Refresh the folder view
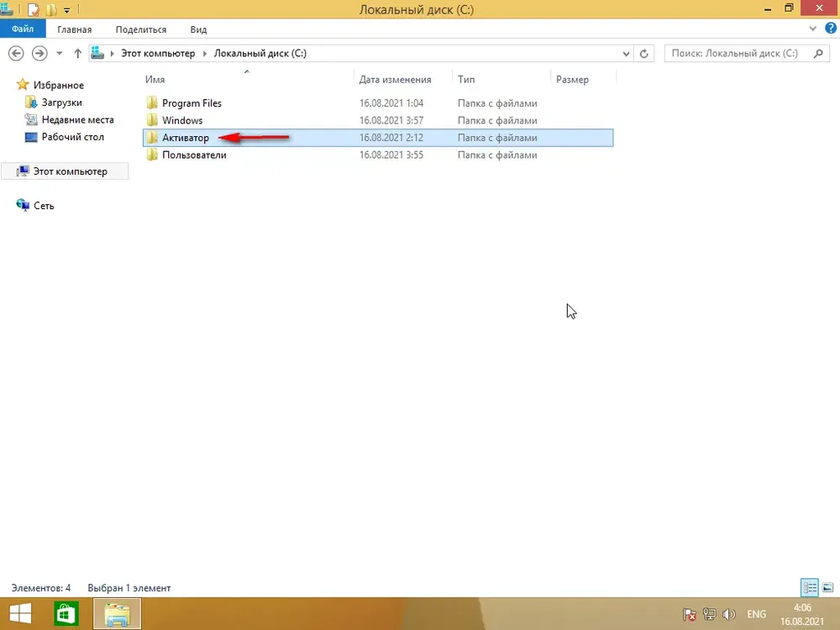840x630 pixels. point(644,54)
